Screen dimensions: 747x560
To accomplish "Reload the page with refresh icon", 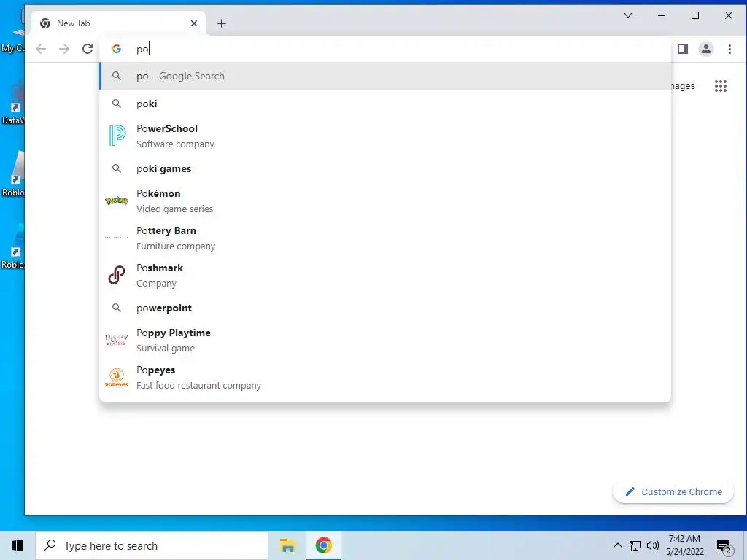I will click(88, 49).
